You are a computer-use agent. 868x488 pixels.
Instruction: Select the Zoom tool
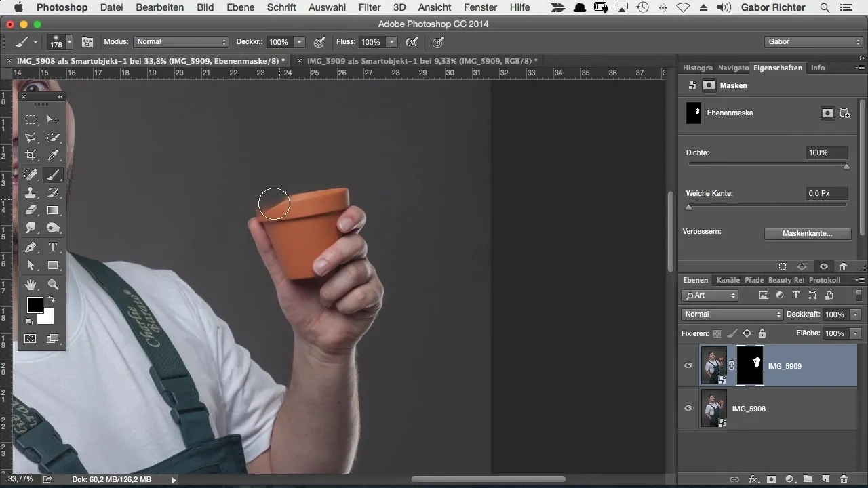53,285
